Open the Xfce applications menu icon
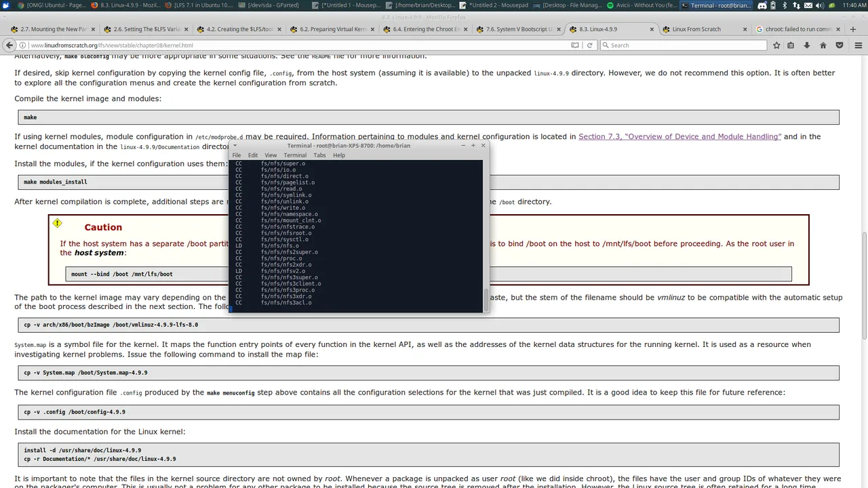This screenshot has height=488, width=868. (5, 5)
